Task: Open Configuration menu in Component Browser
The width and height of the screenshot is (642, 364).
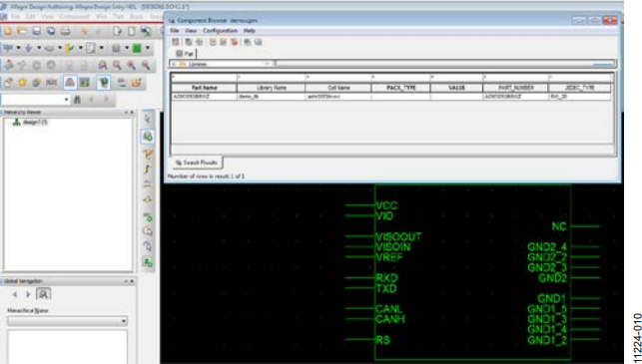Action: click(220, 31)
